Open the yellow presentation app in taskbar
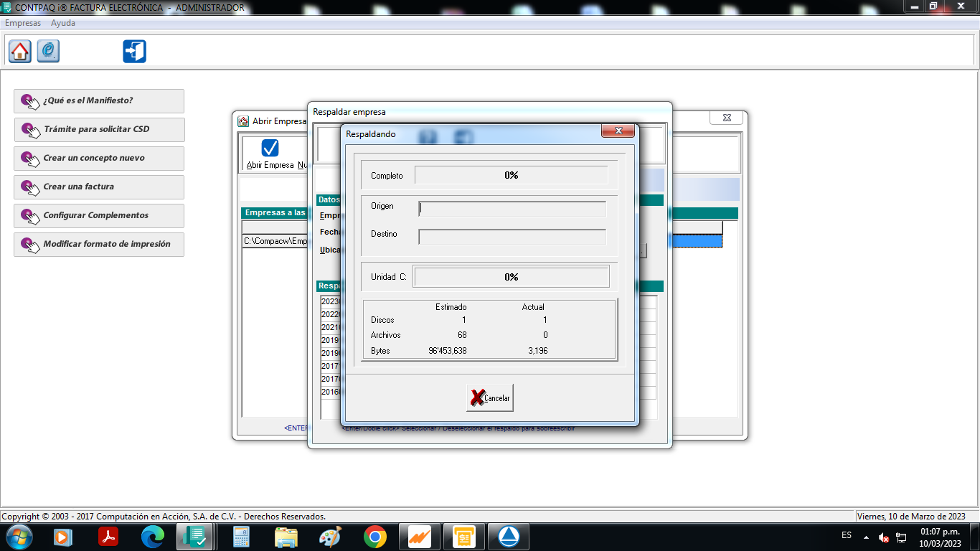Viewport: 980px width, 551px height. (464, 537)
